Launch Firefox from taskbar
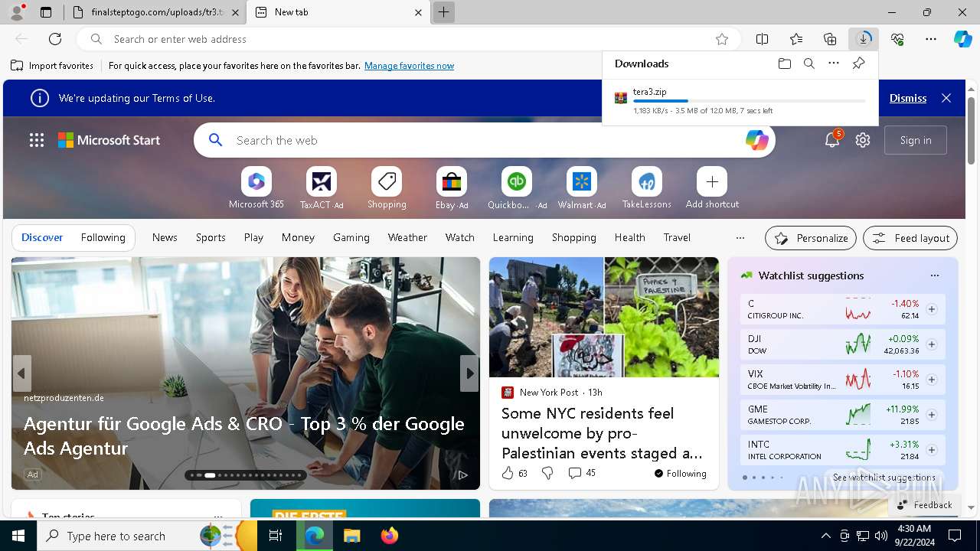The width and height of the screenshot is (980, 551). click(389, 536)
